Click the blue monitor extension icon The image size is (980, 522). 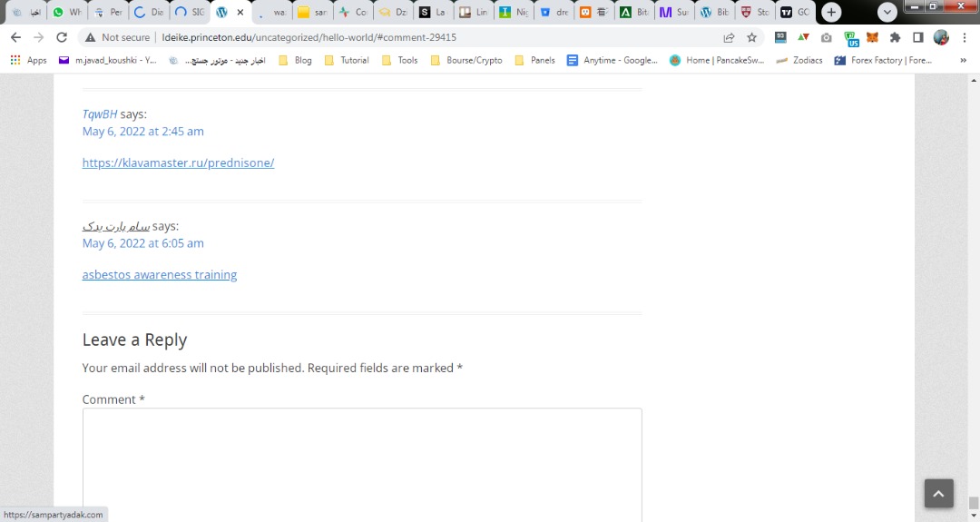[780, 37]
